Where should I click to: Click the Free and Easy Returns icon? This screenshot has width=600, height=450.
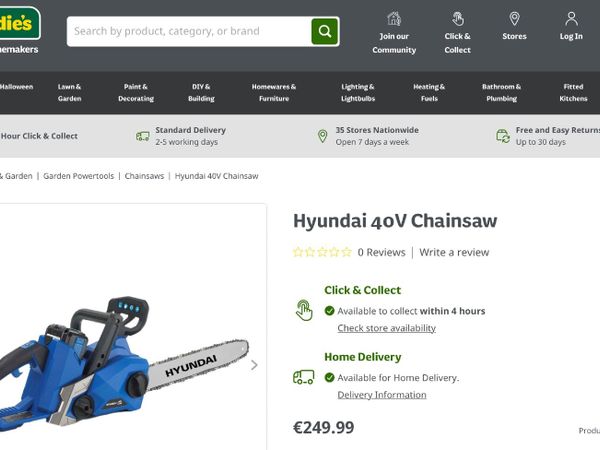503,136
